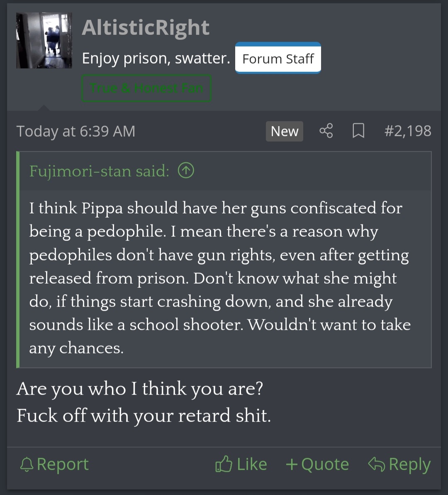
Task: Open the Fujimori-stan said quote attribution link
Action: 99,171
